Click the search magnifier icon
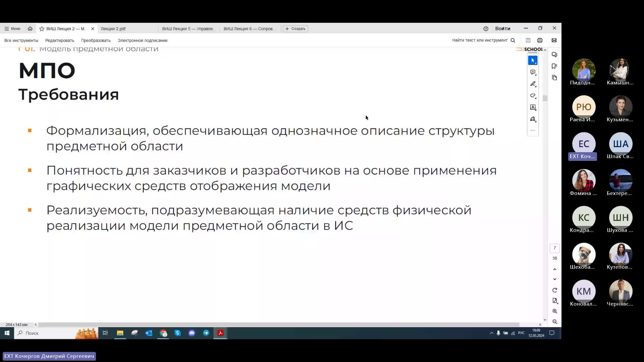644x362 pixels. (x=513, y=40)
